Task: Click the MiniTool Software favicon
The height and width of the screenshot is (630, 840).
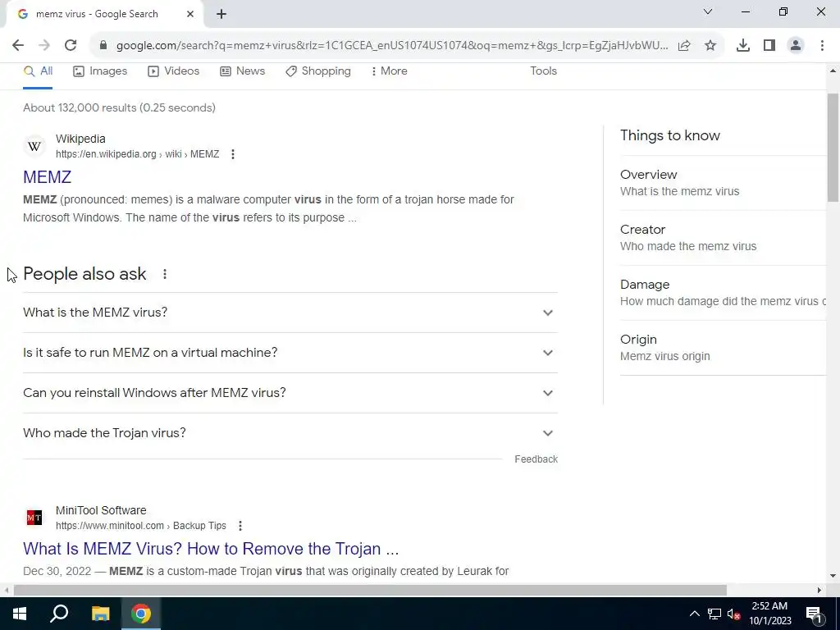Action: [34, 518]
